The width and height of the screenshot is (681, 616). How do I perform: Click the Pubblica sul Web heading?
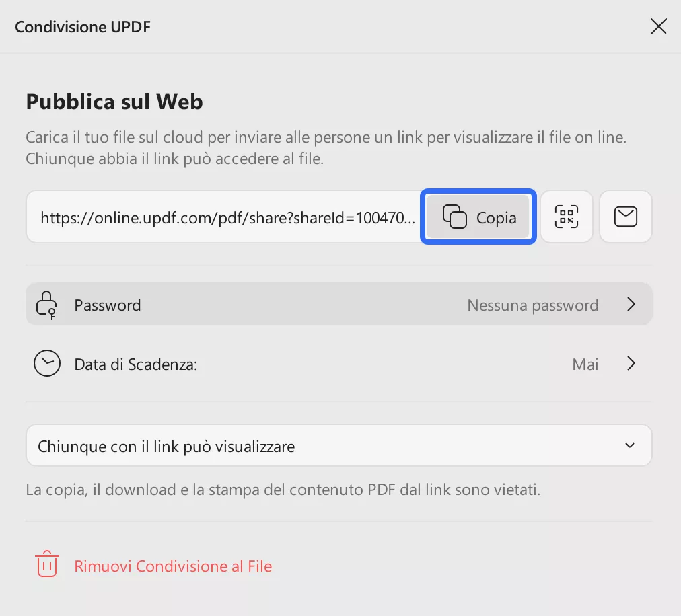click(x=114, y=102)
